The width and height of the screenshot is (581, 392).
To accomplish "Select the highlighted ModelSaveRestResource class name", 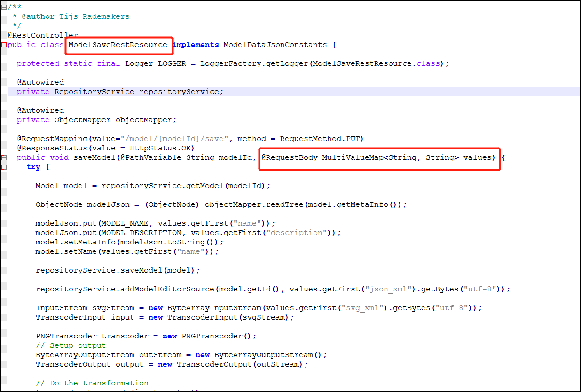I will pos(119,45).
